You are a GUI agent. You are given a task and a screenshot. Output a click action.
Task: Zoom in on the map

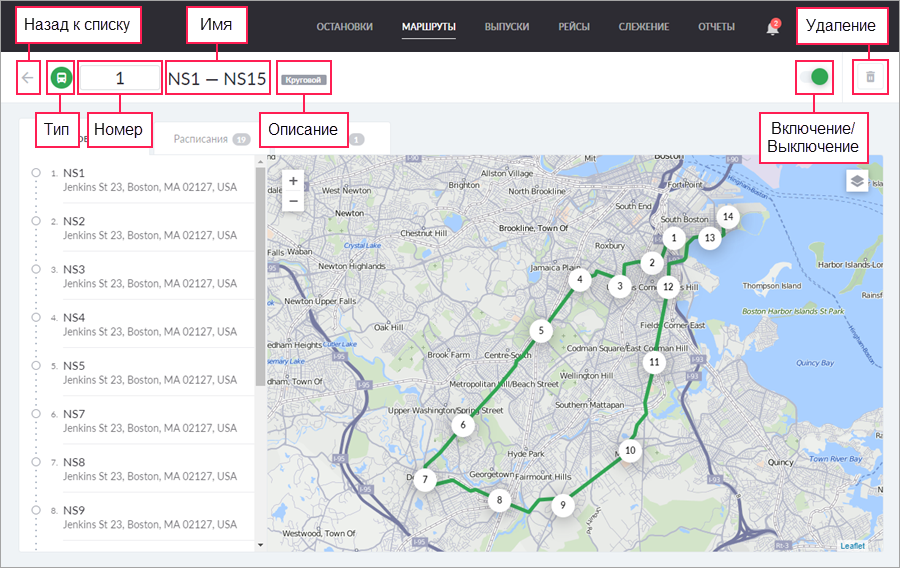coord(293,181)
